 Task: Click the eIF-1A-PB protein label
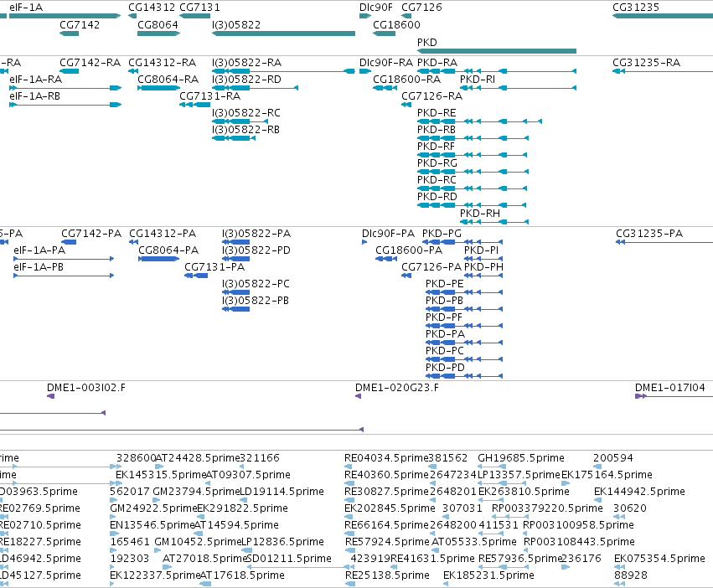pos(39,267)
